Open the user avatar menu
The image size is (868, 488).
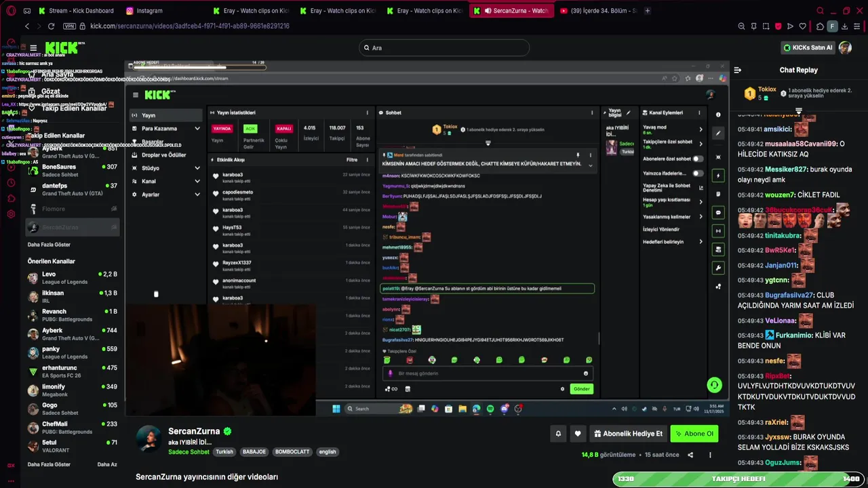click(845, 47)
